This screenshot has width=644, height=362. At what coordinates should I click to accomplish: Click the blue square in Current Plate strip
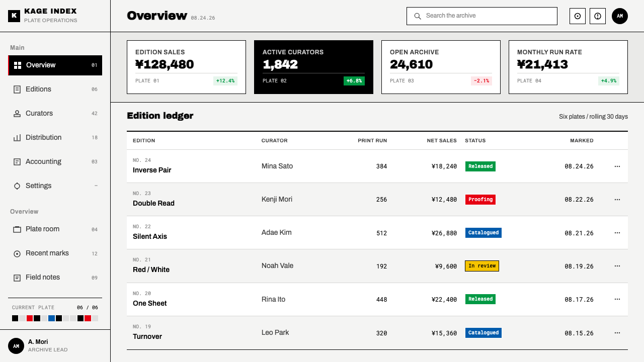(x=51, y=318)
